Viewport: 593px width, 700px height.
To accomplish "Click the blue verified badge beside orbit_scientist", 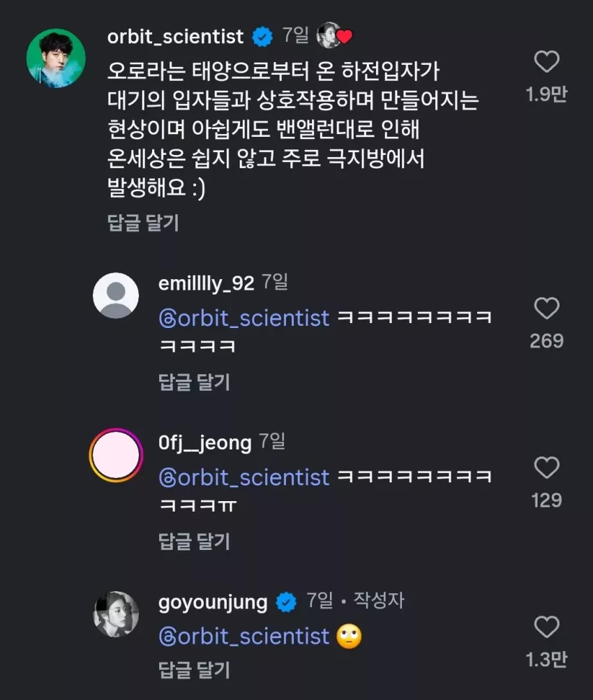I will tap(262, 36).
